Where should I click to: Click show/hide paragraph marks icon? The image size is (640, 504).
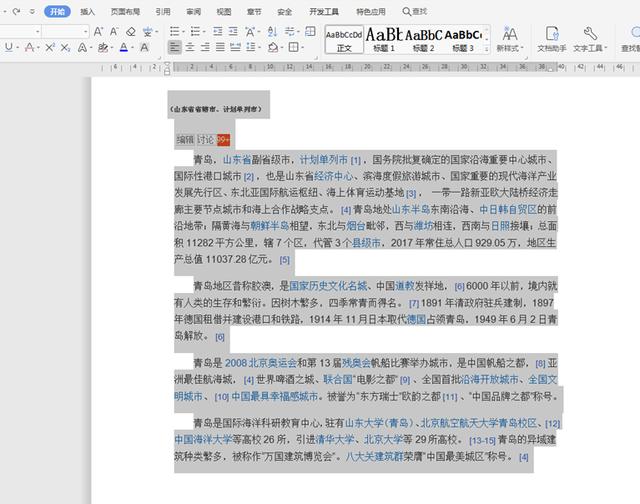click(x=289, y=31)
